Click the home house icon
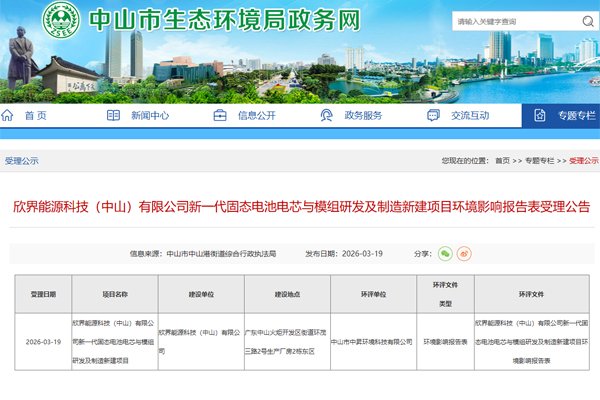Viewport: 600px width, 400px height. (x=7, y=115)
